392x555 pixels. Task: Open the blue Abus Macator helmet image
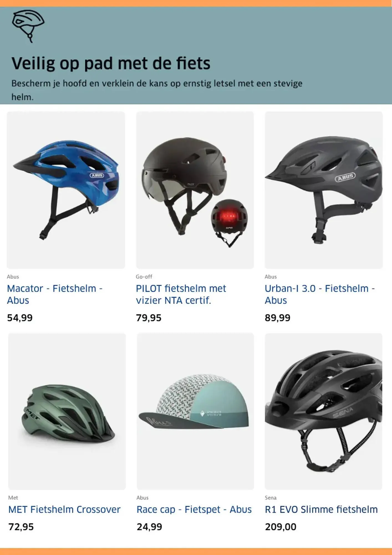[66, 190]
